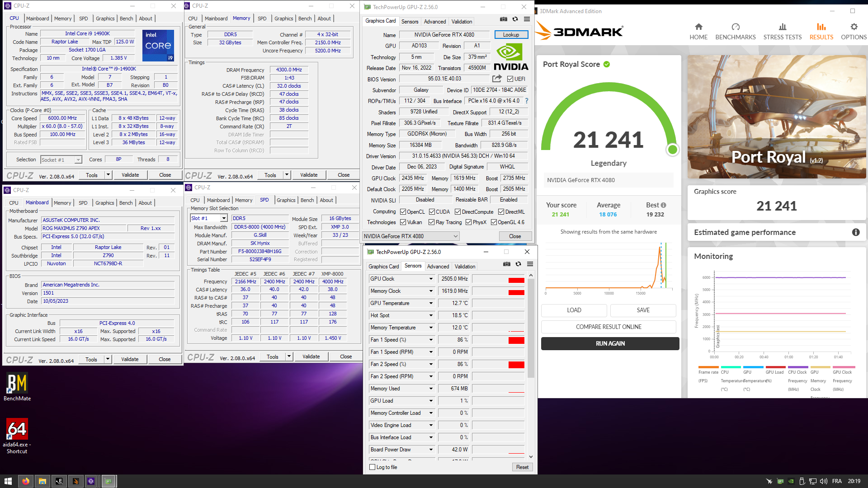This screenshot has height=488, width=868.
Task: Switch to Graphics tab in CPU-Z Memory window
Action: pyautogui.click(x=284, y=19)
